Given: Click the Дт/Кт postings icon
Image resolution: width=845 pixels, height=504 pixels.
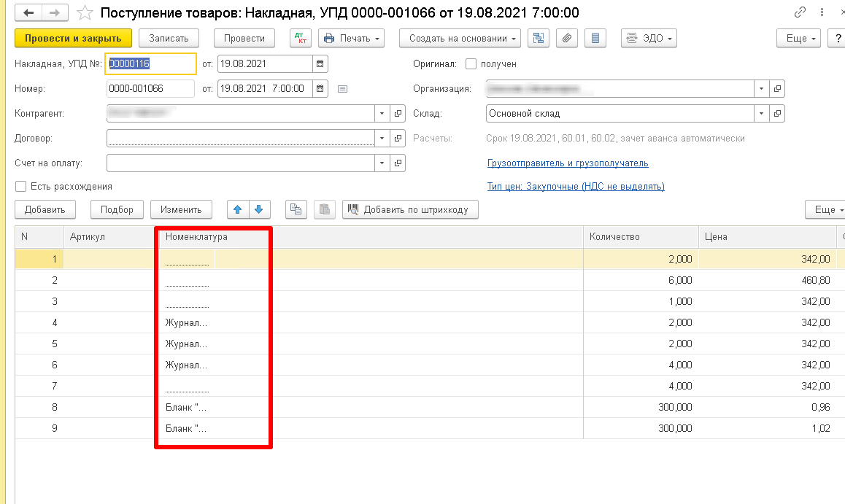Looking at the screenshot, I should [301, 38].
